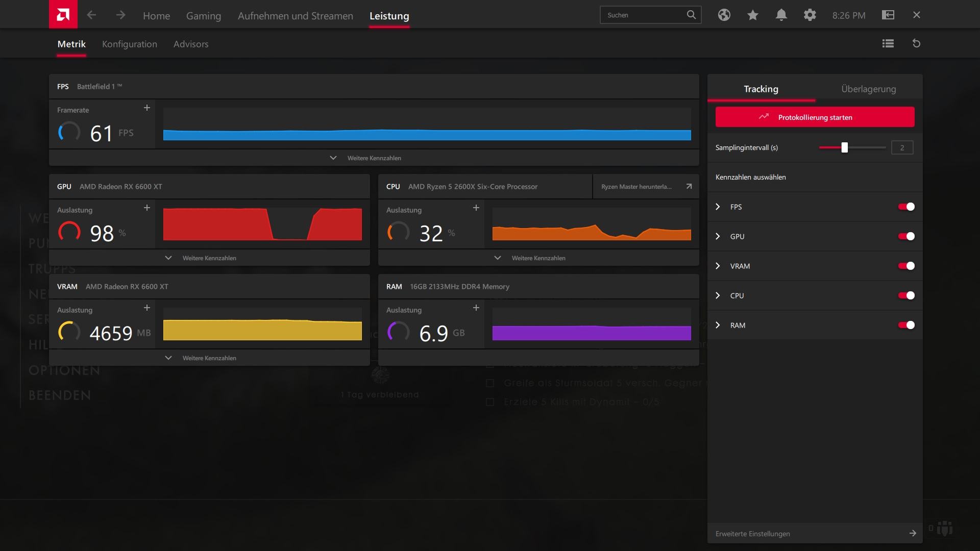This screenshot has height=551, width=980.
Task: Click the yellow VRAM usage graph
Action: pyautogui.click(x=262, y=324)
